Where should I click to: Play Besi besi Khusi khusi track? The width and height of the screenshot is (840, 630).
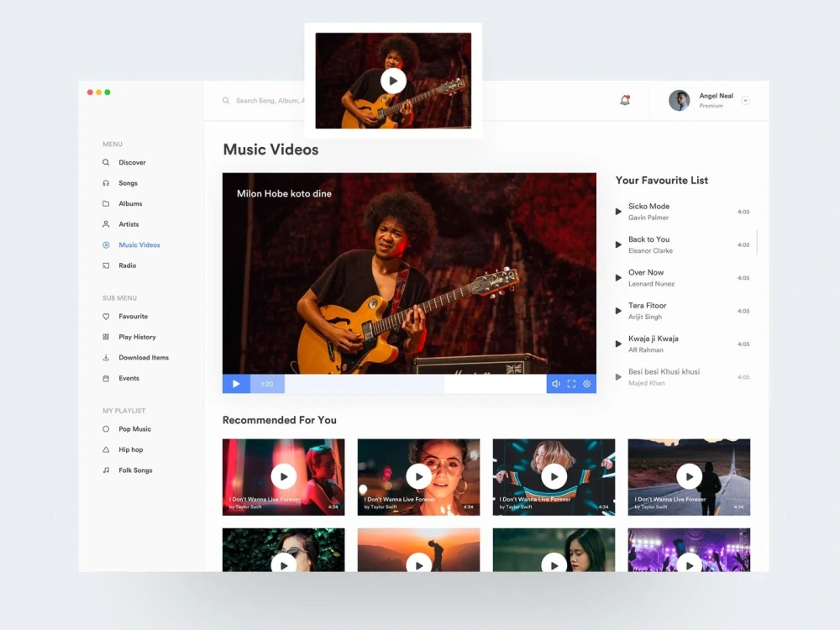point(618,377)
